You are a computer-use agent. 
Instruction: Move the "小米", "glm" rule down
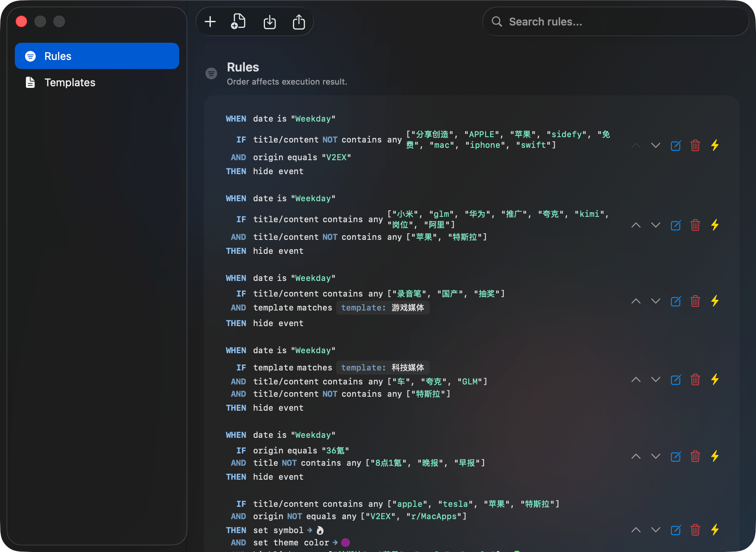pyautogui.click(x=656, y=225)
